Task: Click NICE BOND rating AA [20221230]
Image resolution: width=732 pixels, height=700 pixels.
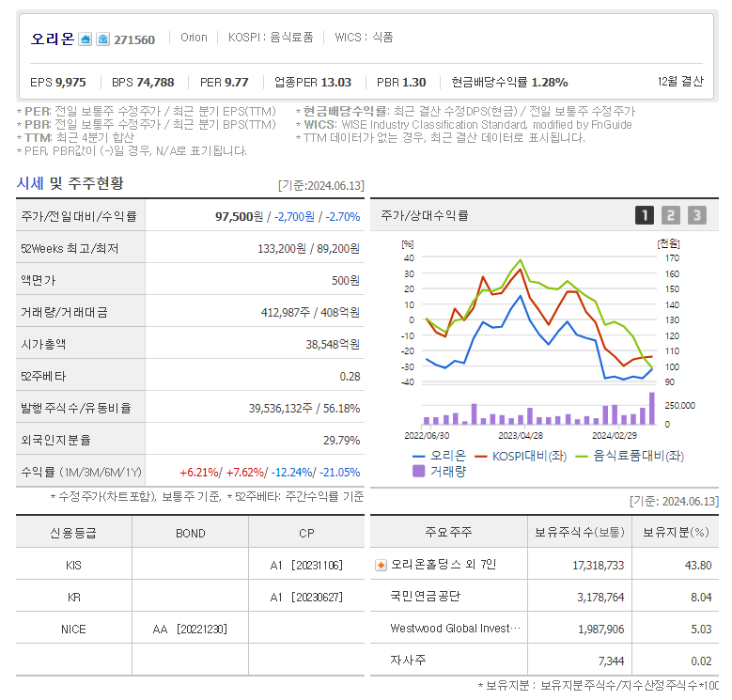Action: coord(190,630)
